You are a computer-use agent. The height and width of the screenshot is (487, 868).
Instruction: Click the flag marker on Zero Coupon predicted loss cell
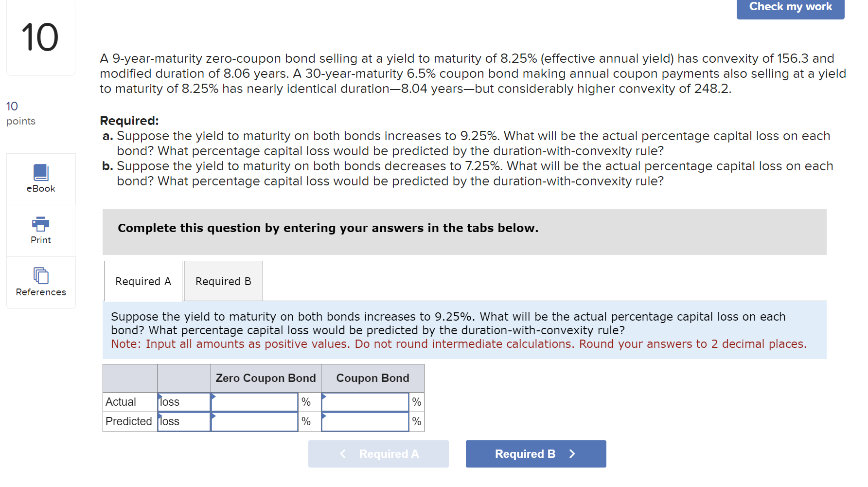click(213, 415)
